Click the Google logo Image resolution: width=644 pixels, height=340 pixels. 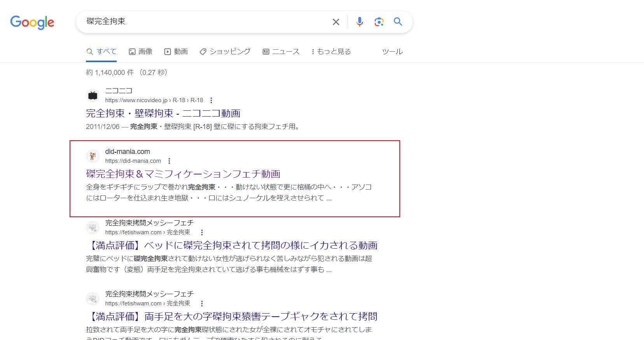coord(32,22)
